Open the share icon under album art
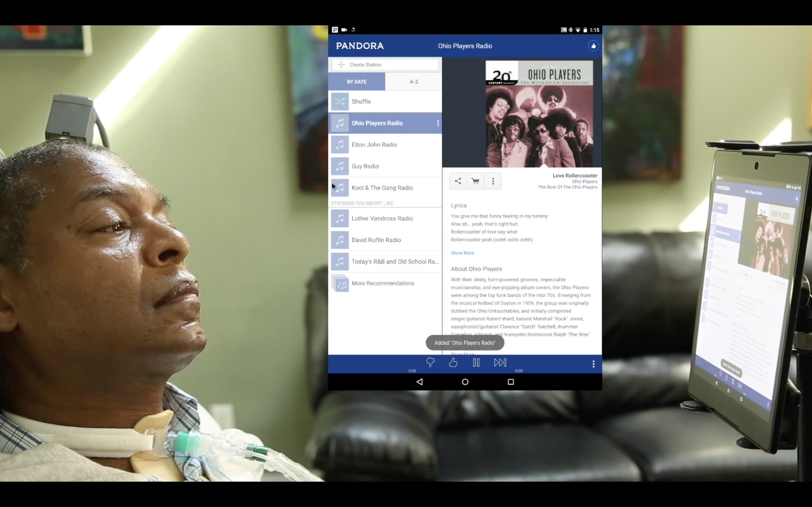The height and width of the screenshot is (507, 812). point(458,181)
